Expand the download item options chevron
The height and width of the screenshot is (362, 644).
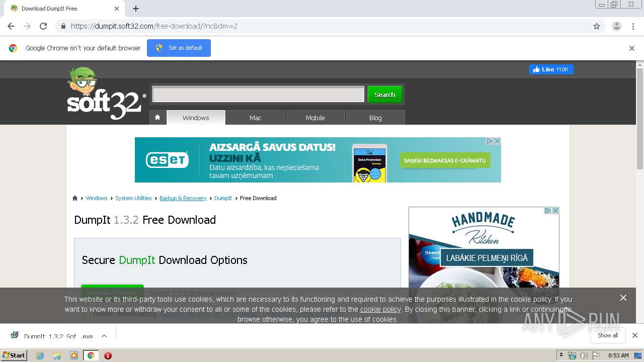[104, 336]
